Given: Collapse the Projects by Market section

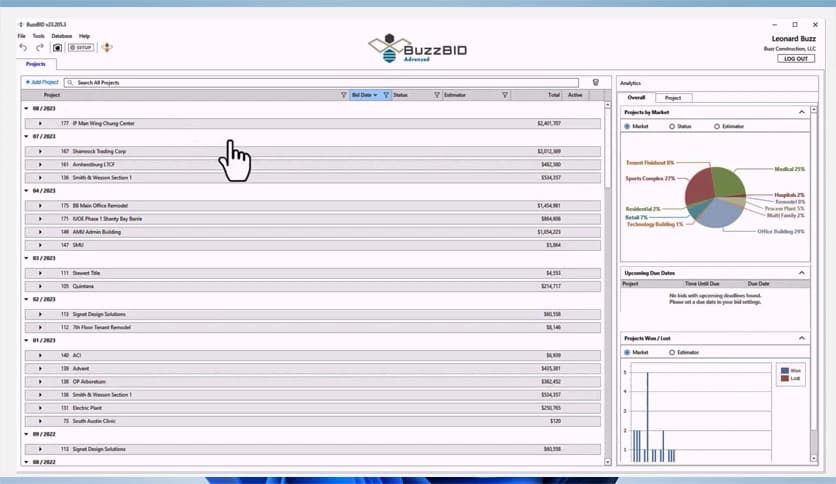Looking at the screenshot, I should (x=801, y=112).
